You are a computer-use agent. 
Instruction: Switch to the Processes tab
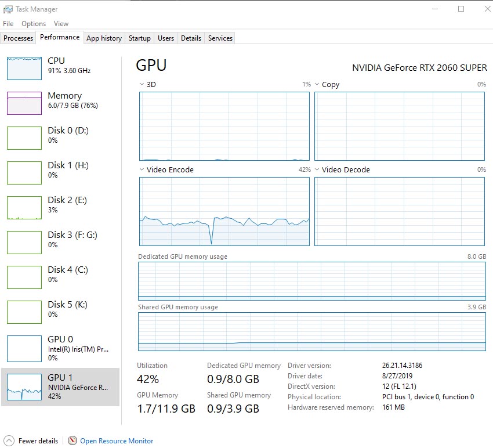click(x=19, y=38)
